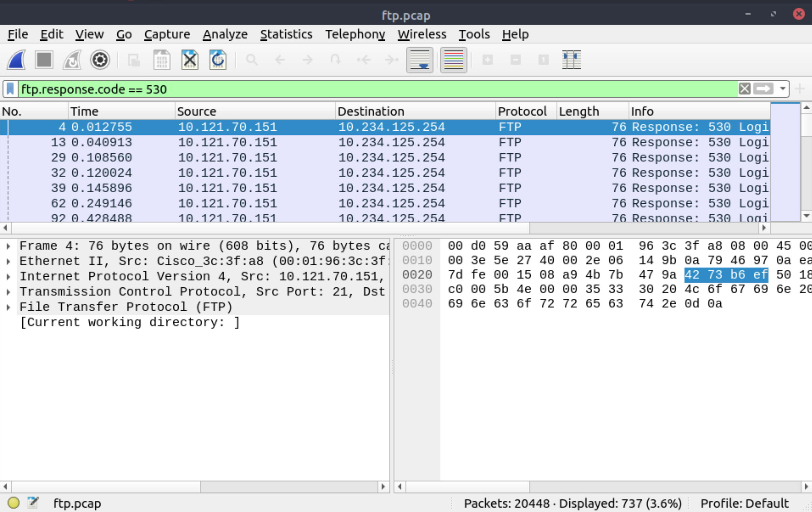Reload this capture file icon
The height and width of the screenshot is (512, 812).
click(x=217, y=60)
